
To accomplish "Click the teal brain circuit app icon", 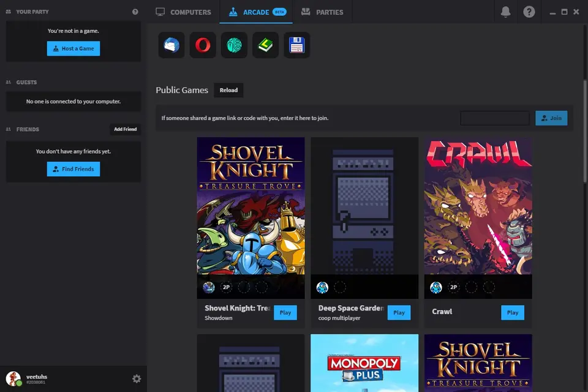I will pyautogui.click(x=234, y=45).
